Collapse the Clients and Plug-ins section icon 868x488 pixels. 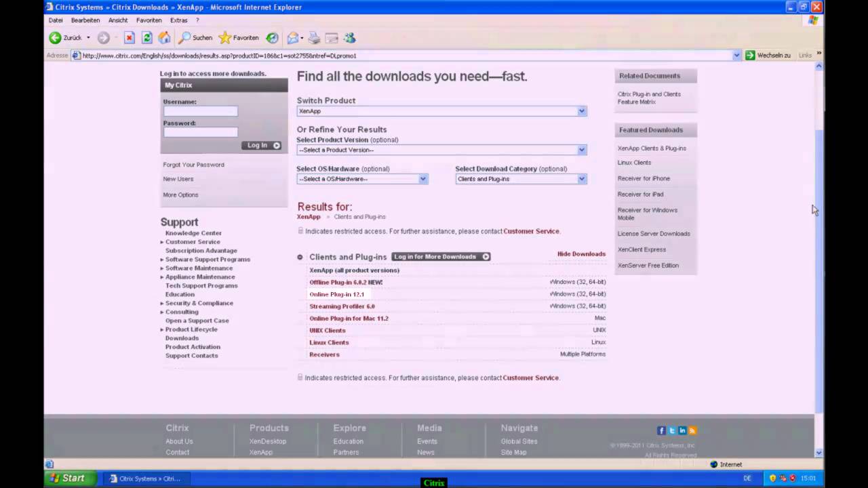pyautogui.click(x=300, y=257)
